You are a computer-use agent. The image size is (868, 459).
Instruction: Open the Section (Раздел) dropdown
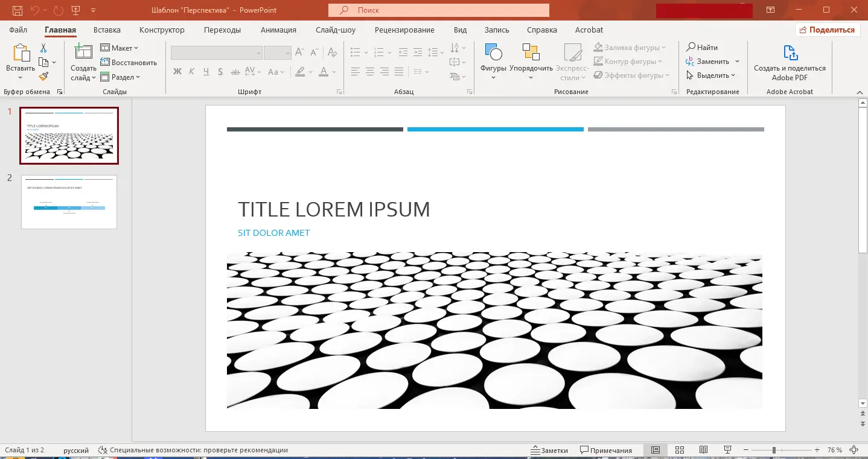pos(120,77)
